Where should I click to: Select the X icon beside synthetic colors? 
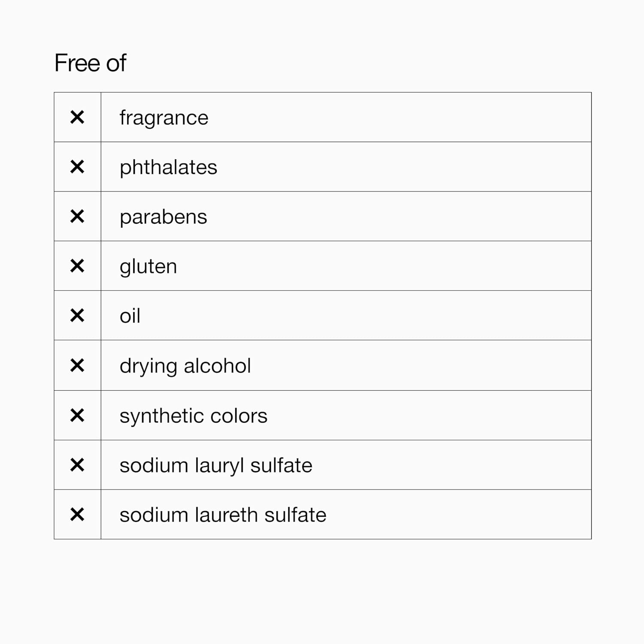coord(77,415)
